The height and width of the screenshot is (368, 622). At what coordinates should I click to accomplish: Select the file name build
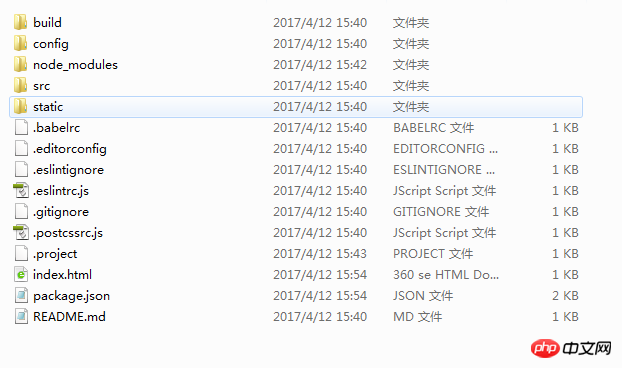pyautogui.click(x=47, y=22)
